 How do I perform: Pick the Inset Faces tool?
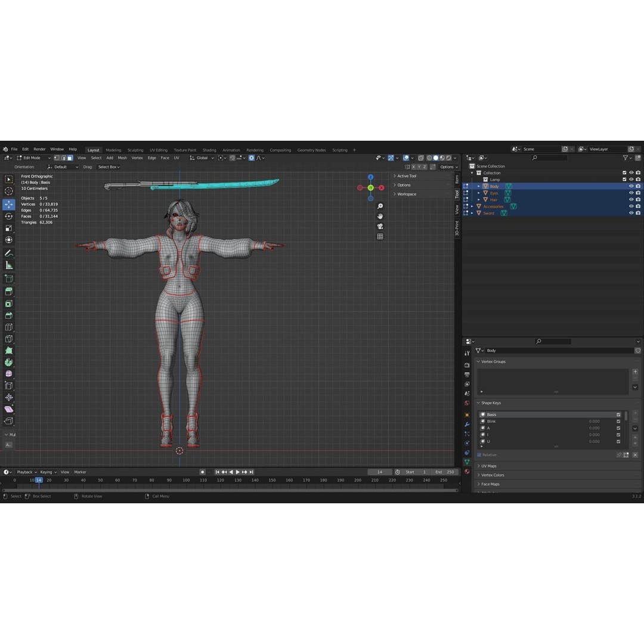pos(8,304)
